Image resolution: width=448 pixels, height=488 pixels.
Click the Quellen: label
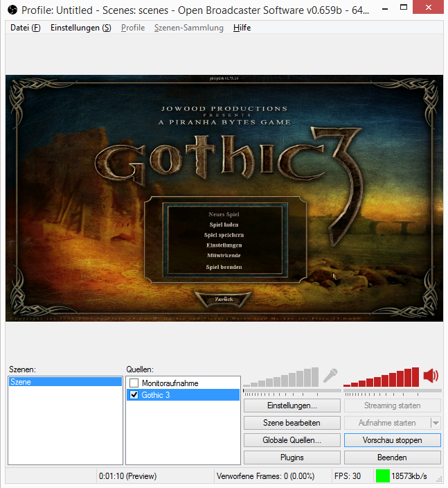[x=140, y=369]
